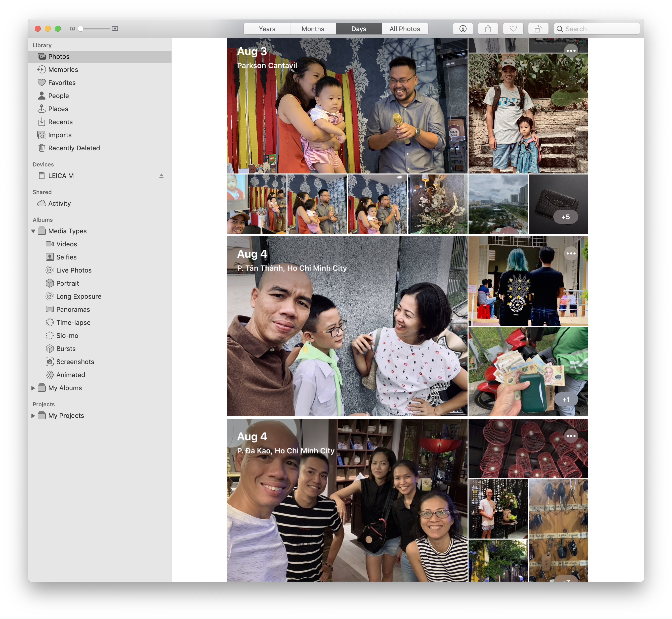Switch to the Months tab
Screen dimensions: 672x619
coord(313,28)
